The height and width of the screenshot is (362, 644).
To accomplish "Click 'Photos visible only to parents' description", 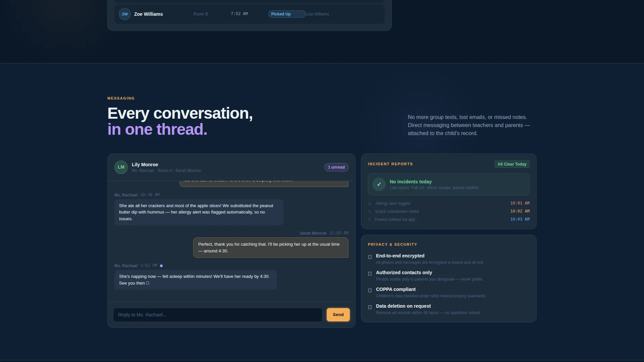I will pyautogui.click(x=429, y=279).
